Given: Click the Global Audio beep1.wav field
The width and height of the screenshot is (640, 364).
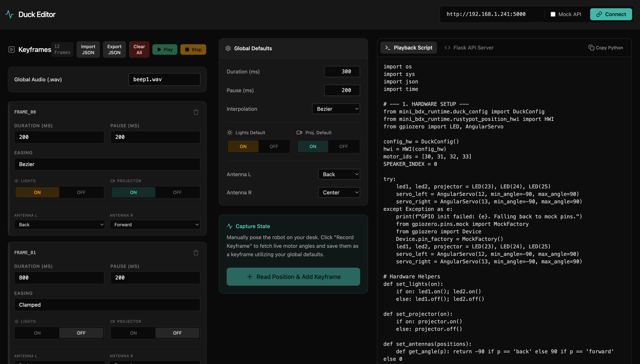Looking at the screenshot, I should click(x=164, y=79).
